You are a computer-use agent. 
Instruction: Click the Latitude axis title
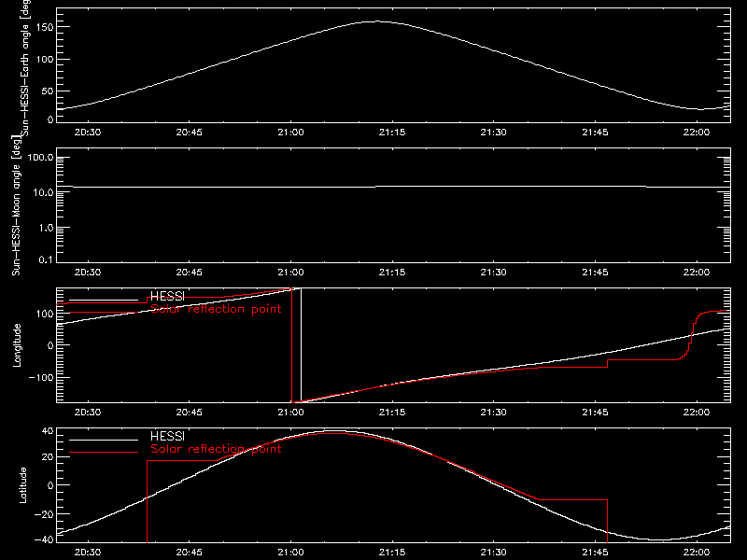22,485
